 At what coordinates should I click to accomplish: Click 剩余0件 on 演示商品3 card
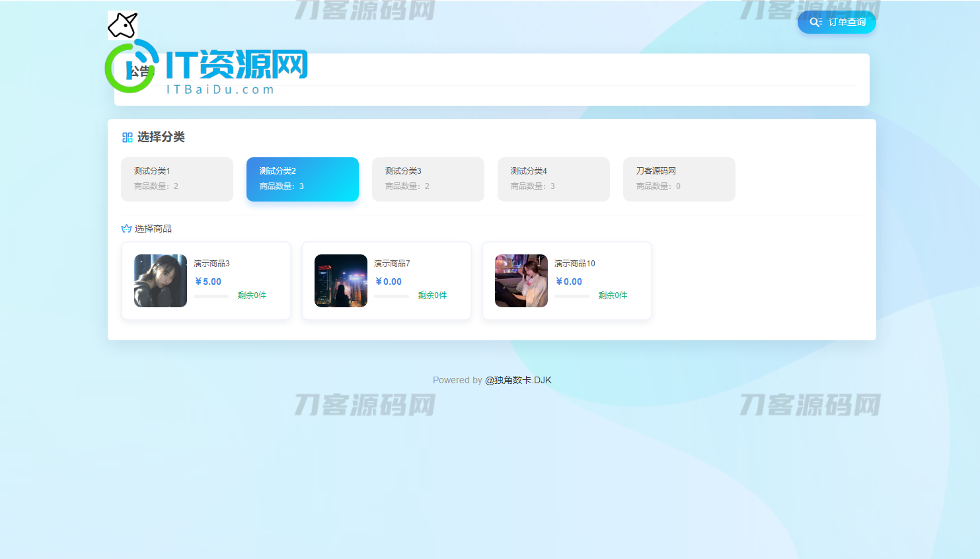point(252,295)
